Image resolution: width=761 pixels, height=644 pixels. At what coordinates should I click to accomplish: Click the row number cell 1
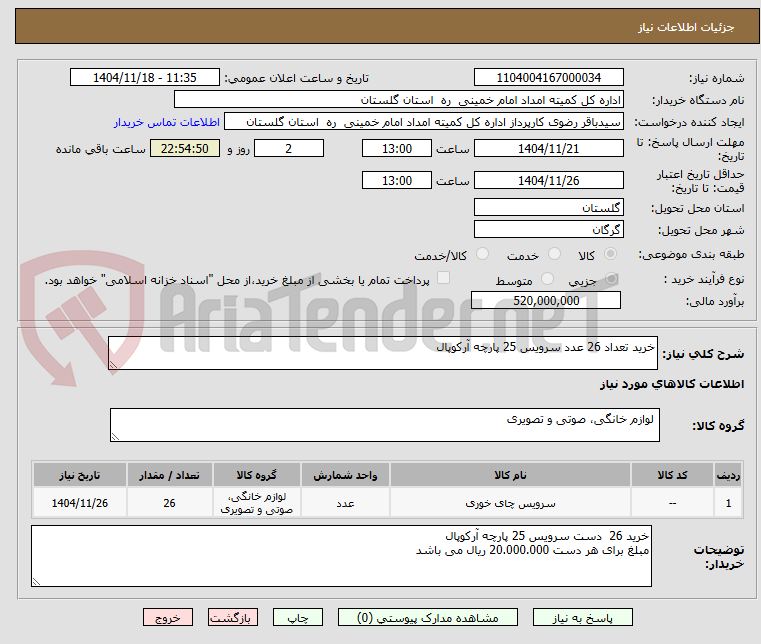[x=728, y=503]
